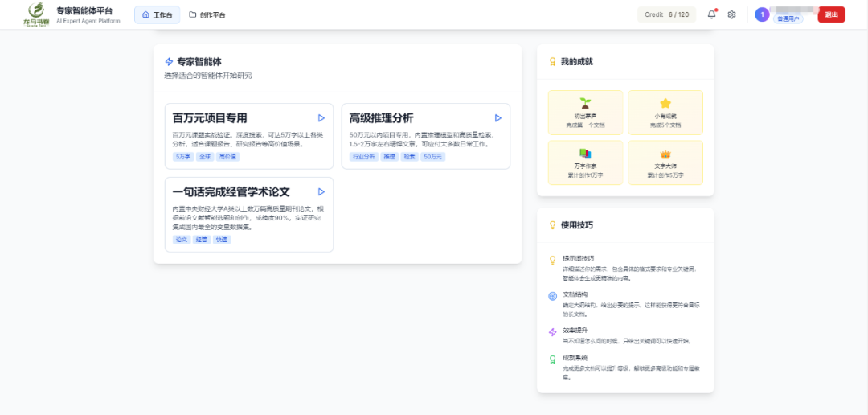Image resolution: width=868 pixels, height=415 pixels.
Task: Click the crown icon of 文字大师
Action: [665, 154]
